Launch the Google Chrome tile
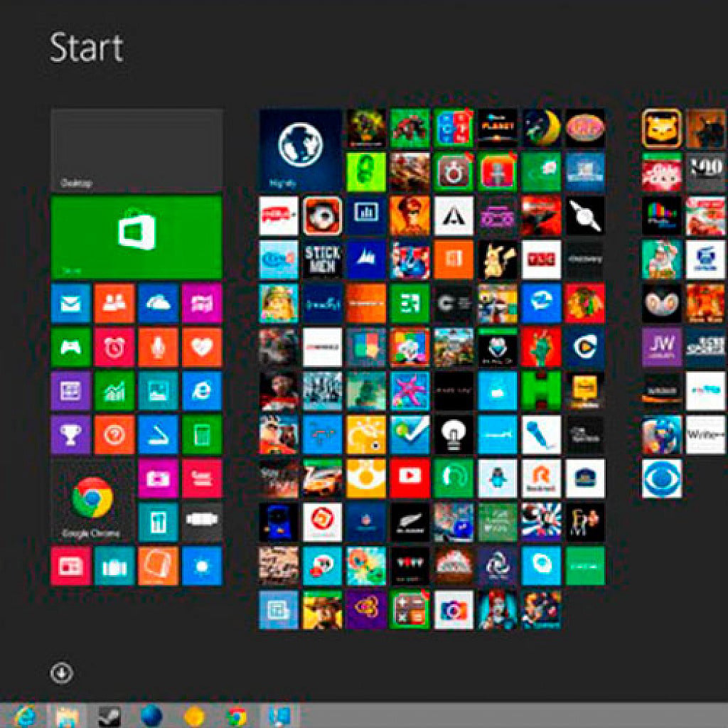 pyautogui.click(x=92, y=500)
